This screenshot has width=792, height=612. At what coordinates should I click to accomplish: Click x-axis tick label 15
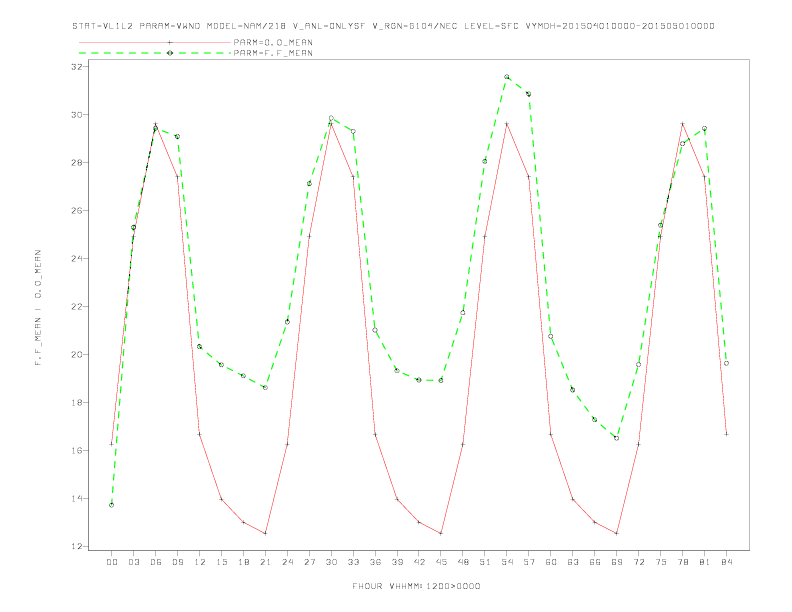(x=221, y=562)
